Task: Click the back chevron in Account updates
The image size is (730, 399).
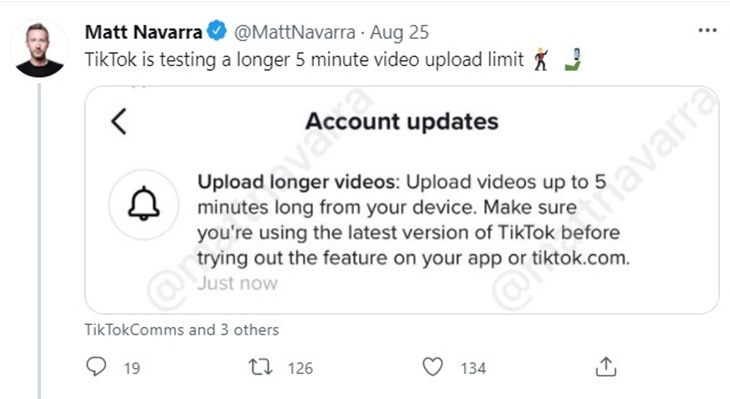Action: 119,122
